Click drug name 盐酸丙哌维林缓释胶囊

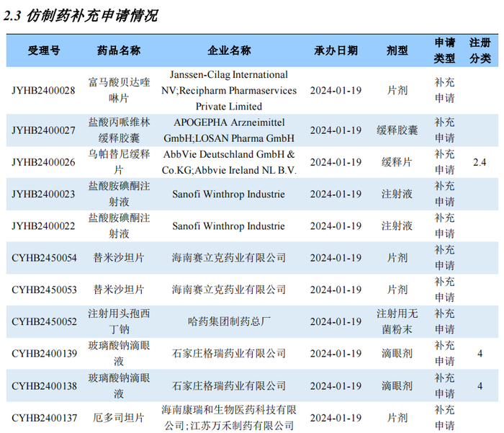click(x=119, y=130)
